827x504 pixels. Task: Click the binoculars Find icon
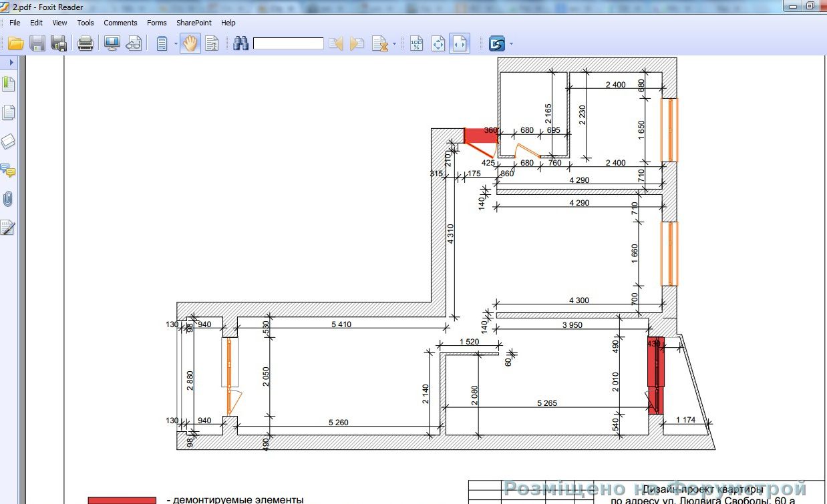click(240, 44)
